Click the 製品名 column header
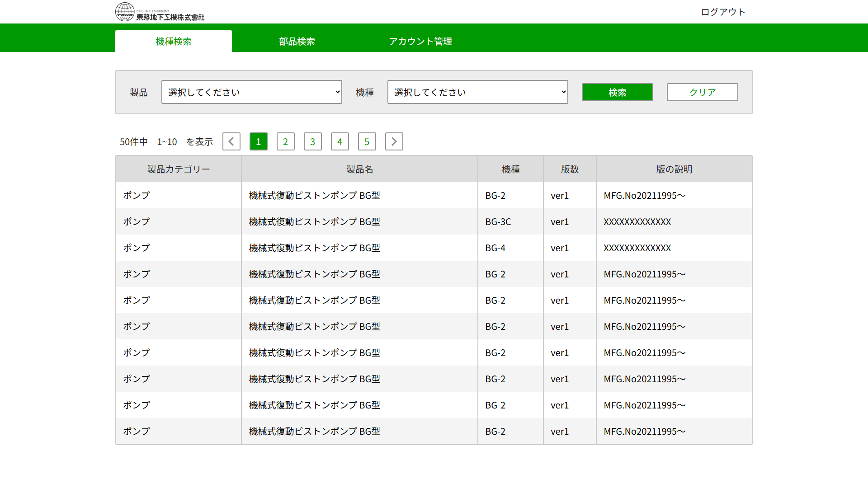This screenshot has height=488, width=868. point(359,169)
